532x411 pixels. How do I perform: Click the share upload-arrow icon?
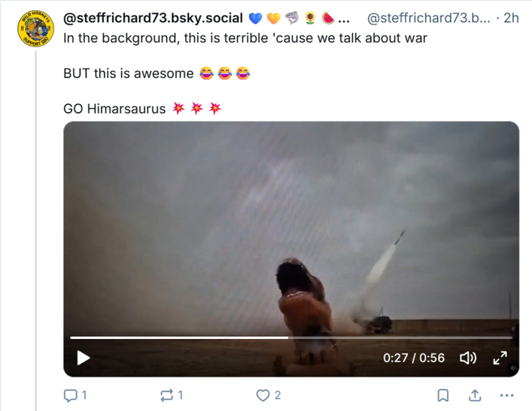tap(475, 395)
